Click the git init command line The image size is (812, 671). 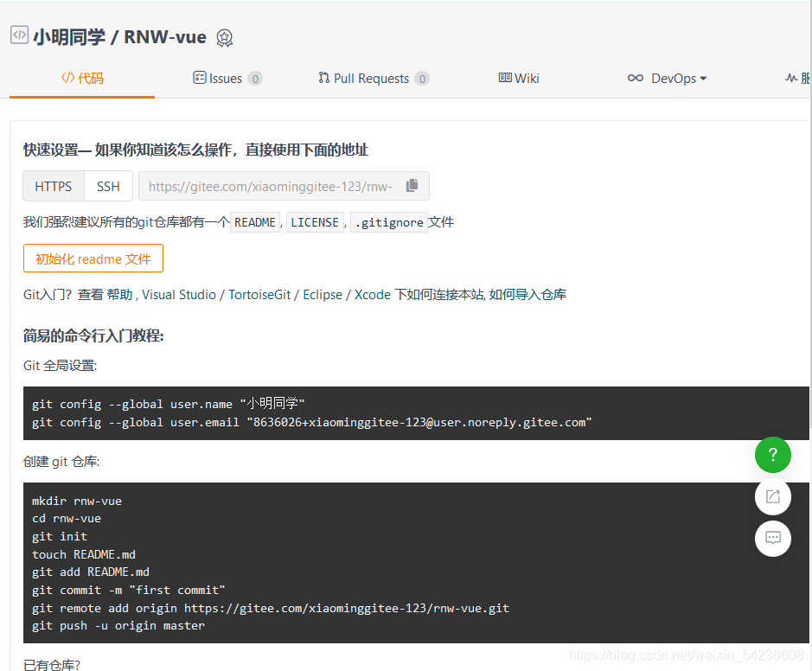[x=60, y=536]
